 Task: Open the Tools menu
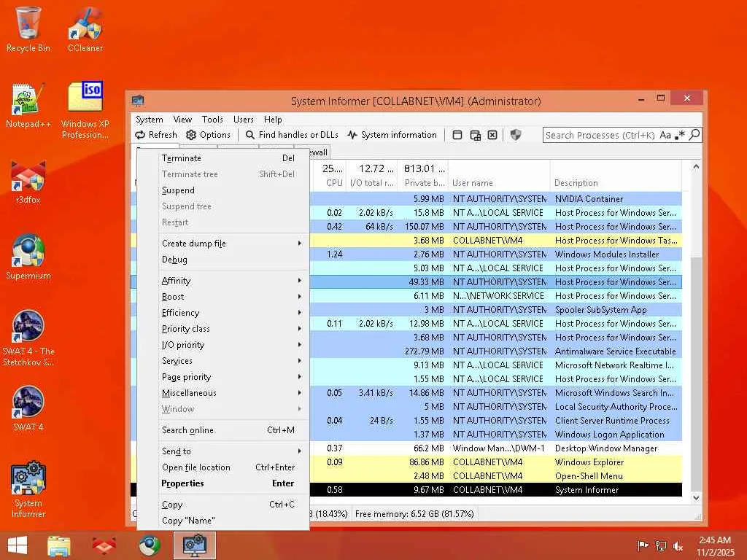coord(212,120)
